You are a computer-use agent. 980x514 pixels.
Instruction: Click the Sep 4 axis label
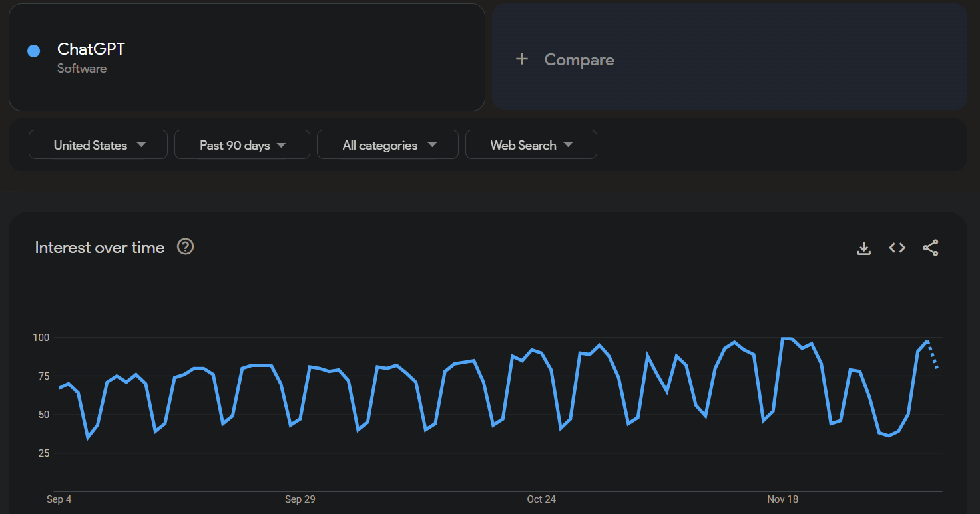(x=59, y=499)
